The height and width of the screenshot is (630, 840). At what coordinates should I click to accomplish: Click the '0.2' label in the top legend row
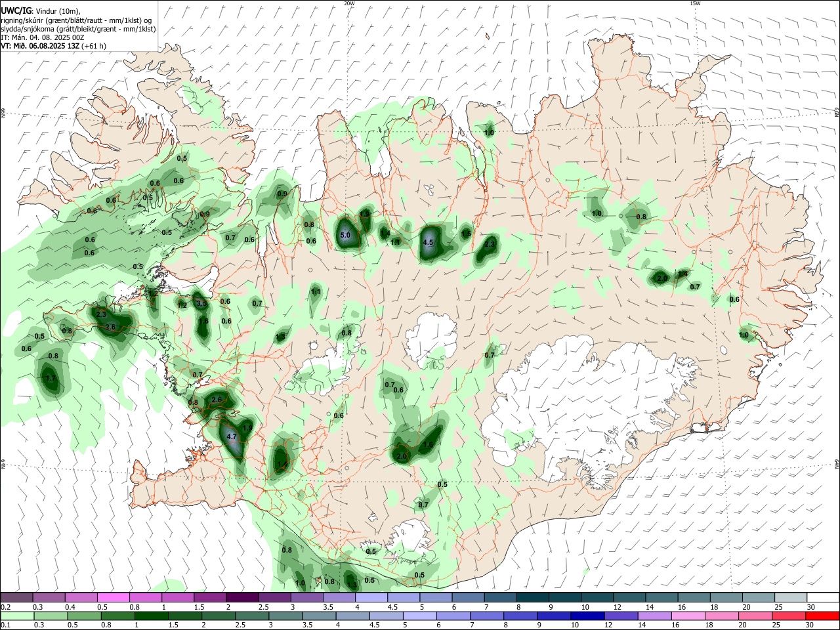coord(5,607)
